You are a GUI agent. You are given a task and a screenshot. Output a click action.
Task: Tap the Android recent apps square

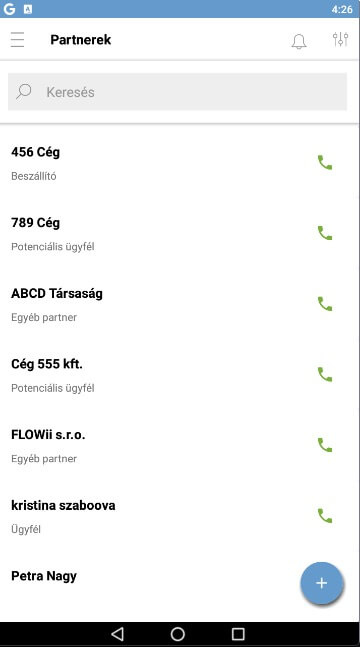click(238, 634)
